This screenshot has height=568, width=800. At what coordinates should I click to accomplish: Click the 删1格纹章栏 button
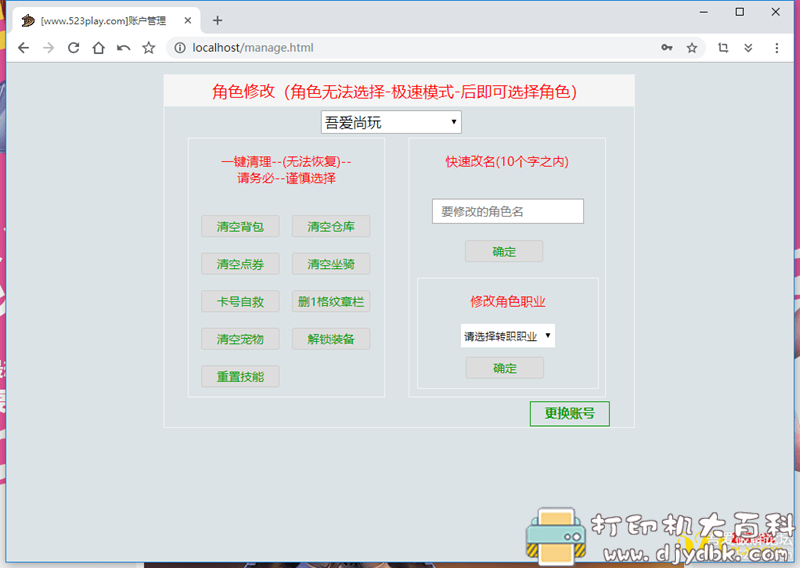coord(331,302)
